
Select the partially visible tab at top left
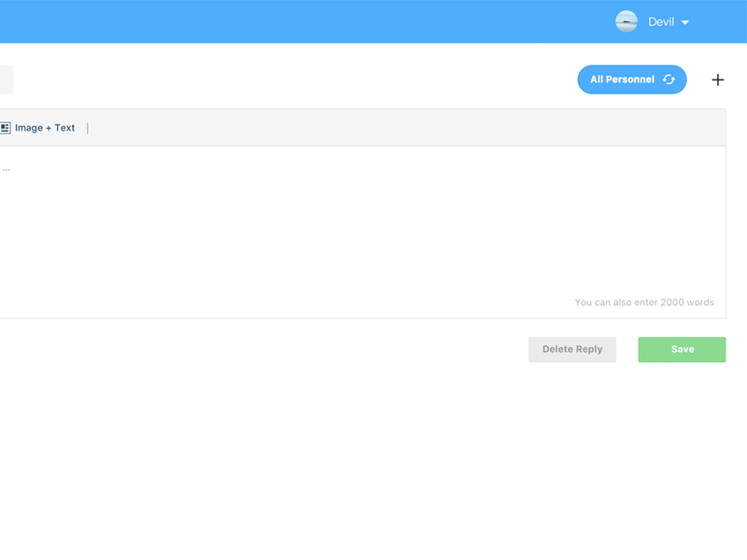[x=6, y=79]
